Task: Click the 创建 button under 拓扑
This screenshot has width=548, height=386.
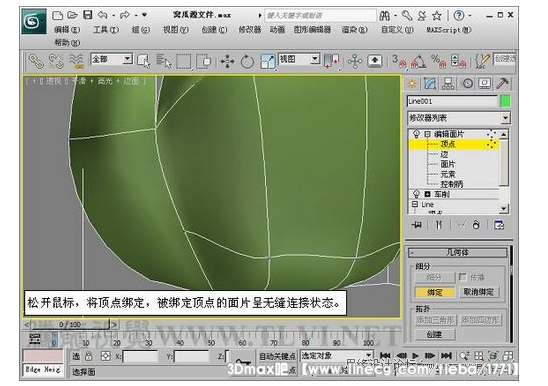Action: click(435, 334)
